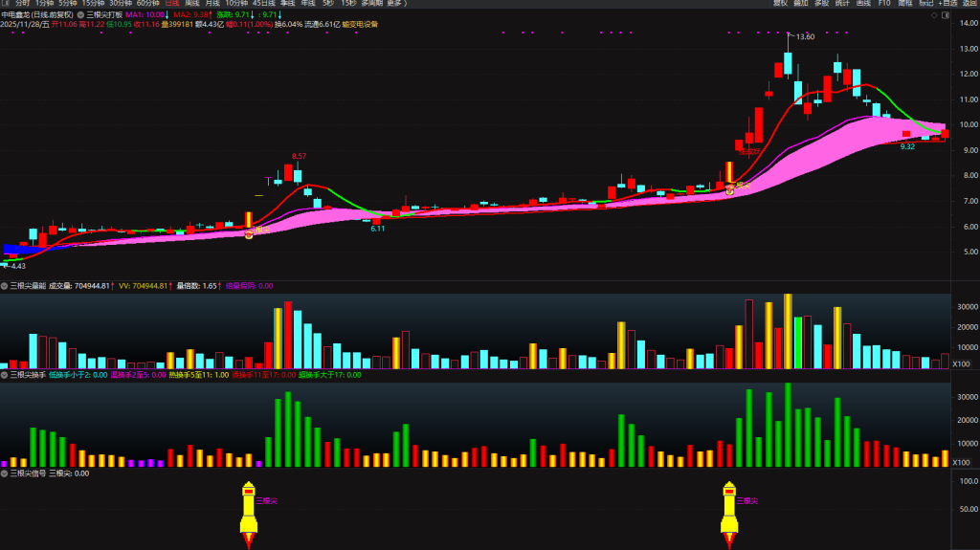Click the first yellow rocket 三根尖 signal
This screenshot has height=550, width=980.
click(x=248, y=513)
